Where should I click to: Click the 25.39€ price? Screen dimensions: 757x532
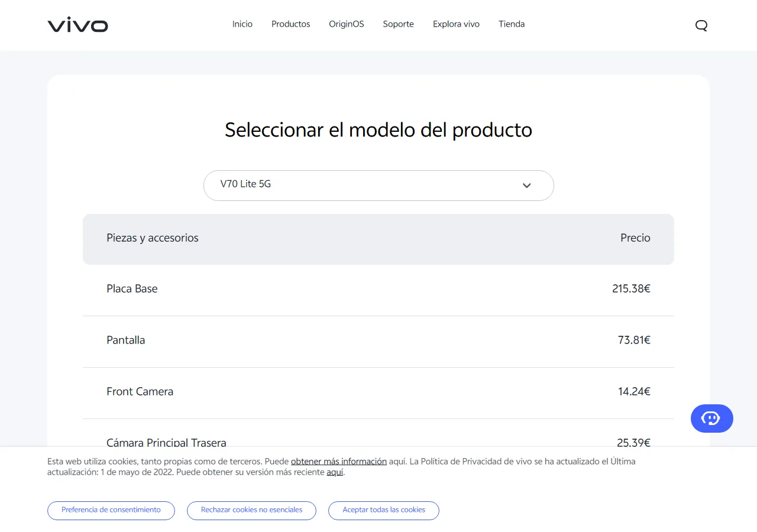[633, 443]
